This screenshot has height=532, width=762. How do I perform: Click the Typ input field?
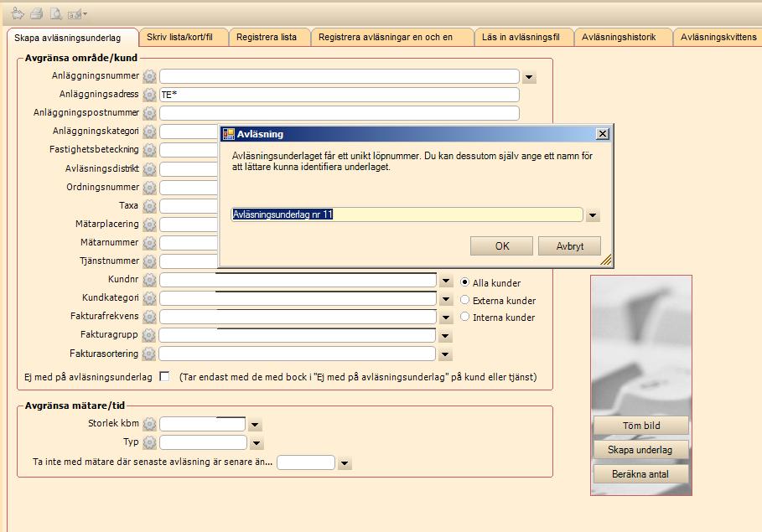coord(203,442)
